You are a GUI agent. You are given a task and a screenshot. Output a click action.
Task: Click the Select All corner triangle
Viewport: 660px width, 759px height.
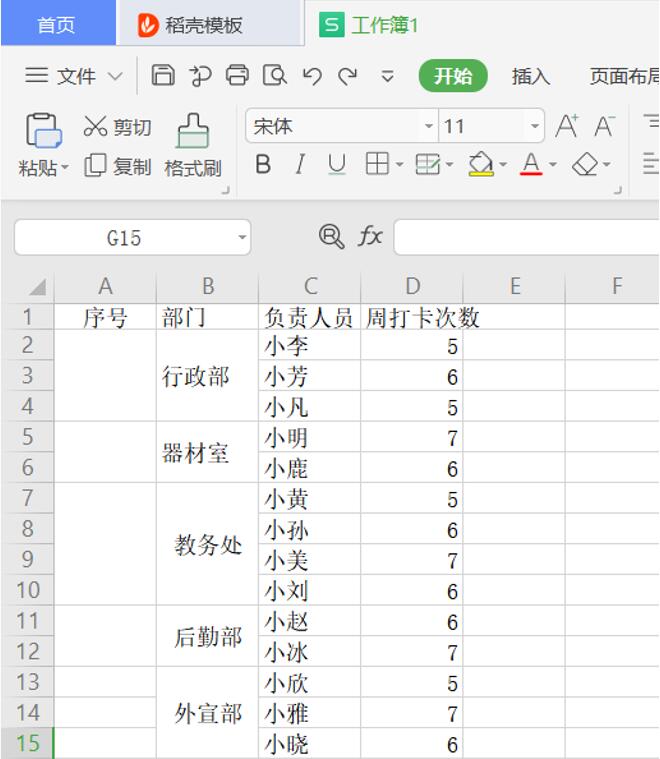coord(37,287)
